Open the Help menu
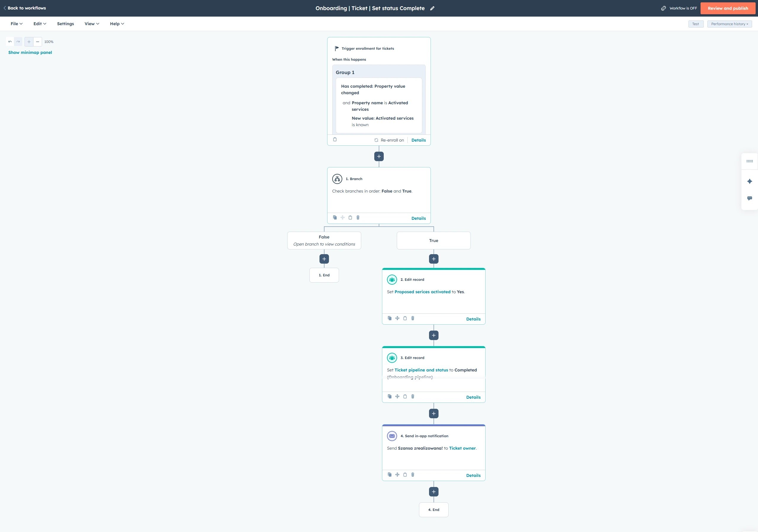This screenshot has width=758, height=532. pyautogui.click(x=117, y=24)
